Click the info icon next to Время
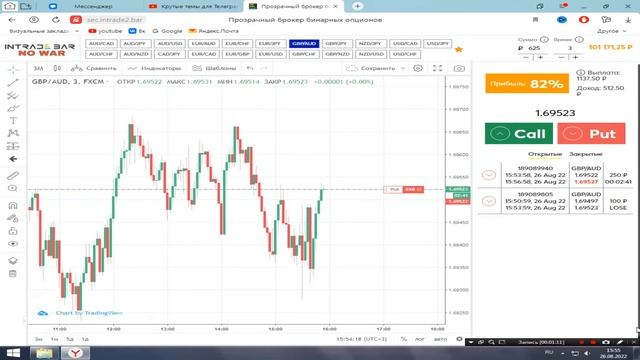This screenshot has width=640, height=360. 579,40
